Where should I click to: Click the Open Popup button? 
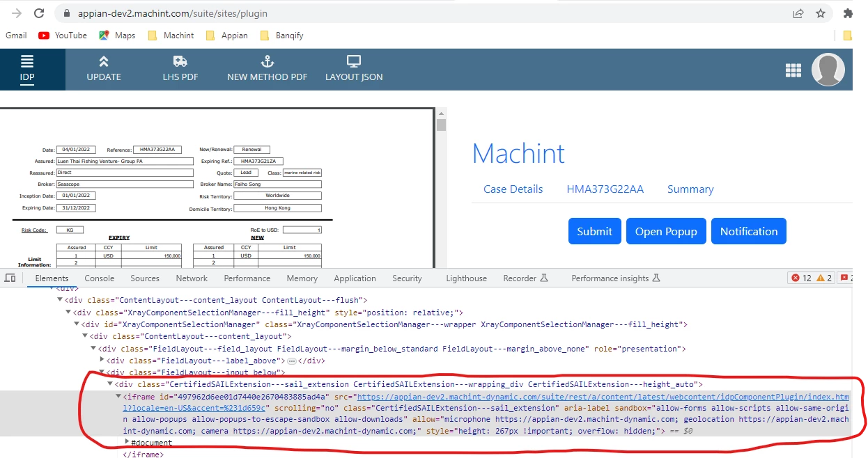(666, 231)
